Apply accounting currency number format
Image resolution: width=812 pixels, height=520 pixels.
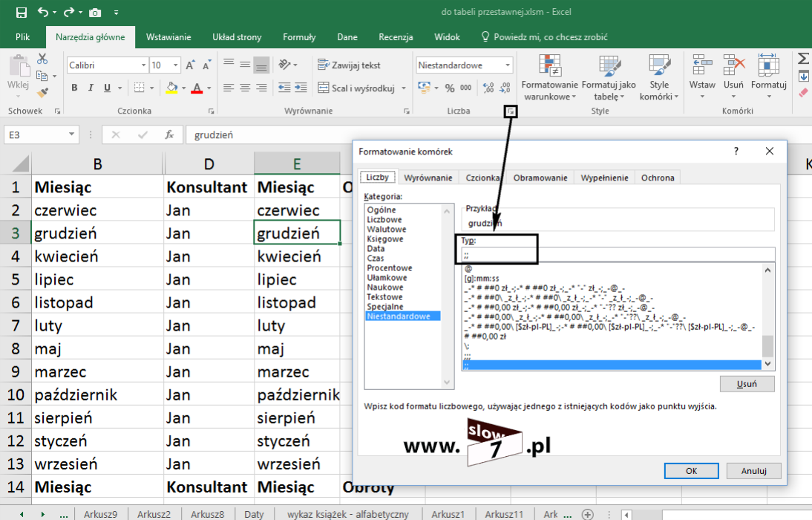(424, 88)
